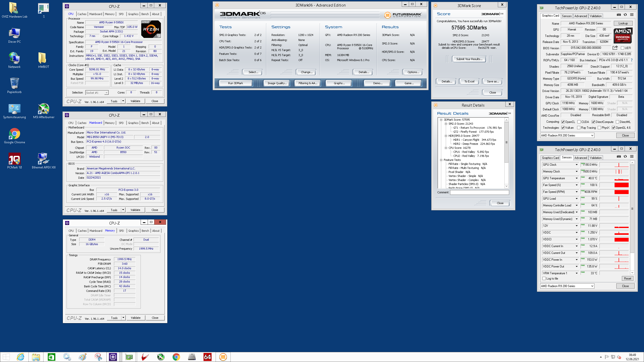Toggle the PhysX checkbox

click(x=599, y=128)
